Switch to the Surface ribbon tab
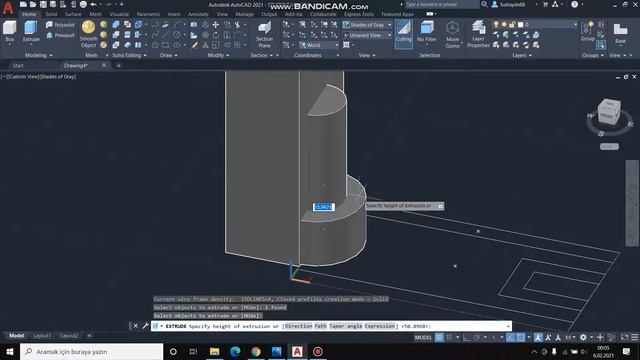 (x=73, y=14)
